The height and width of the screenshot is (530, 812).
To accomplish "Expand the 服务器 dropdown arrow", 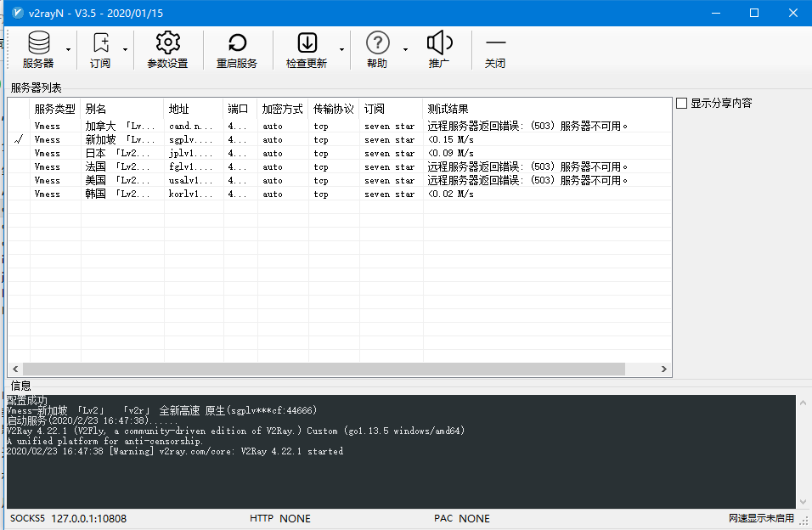I will (x=68, y=50).
